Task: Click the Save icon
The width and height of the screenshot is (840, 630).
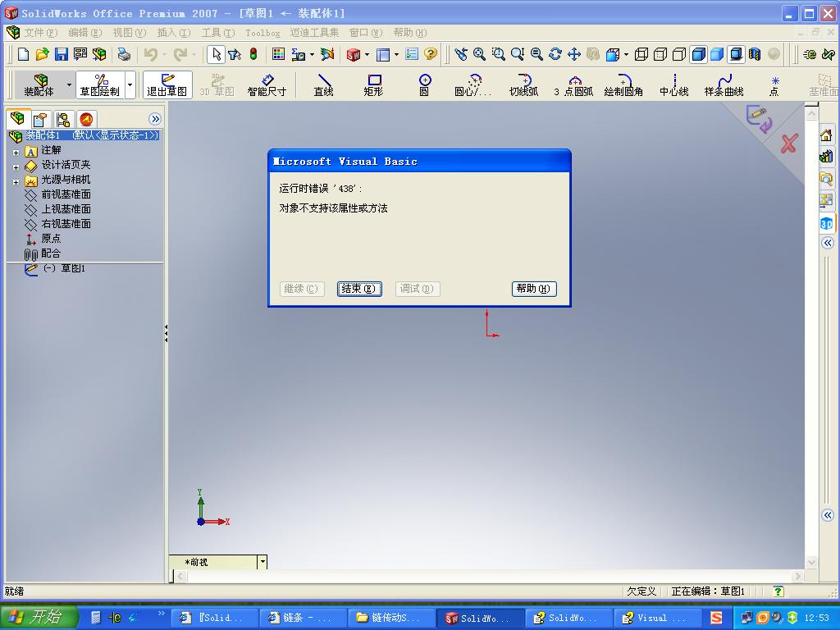Action: [61, 54]
